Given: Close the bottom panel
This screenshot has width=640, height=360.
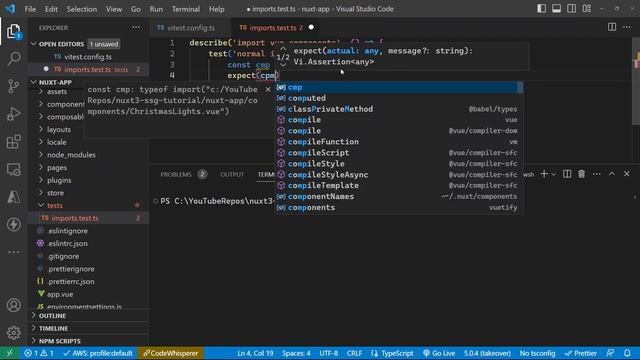Looking at the screenshot, I should pos(627,174).
